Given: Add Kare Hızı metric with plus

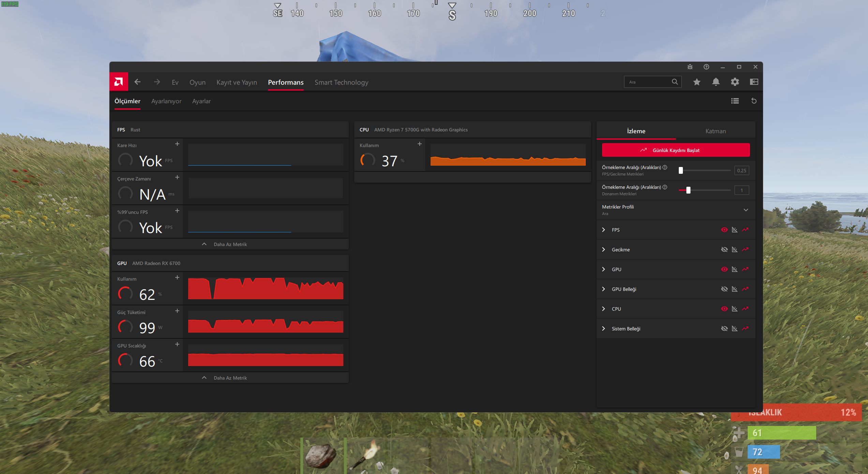Looking at the screenshot, I should (177, 144).
